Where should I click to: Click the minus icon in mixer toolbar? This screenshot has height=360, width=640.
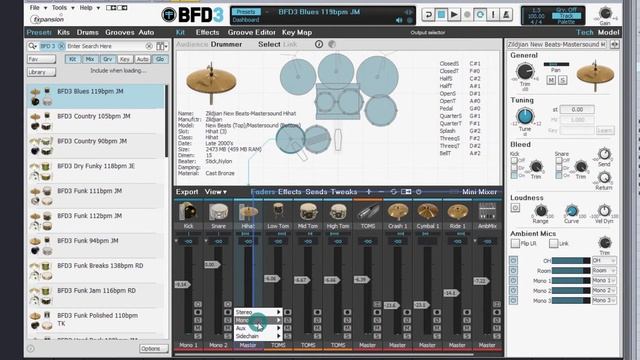381,191
